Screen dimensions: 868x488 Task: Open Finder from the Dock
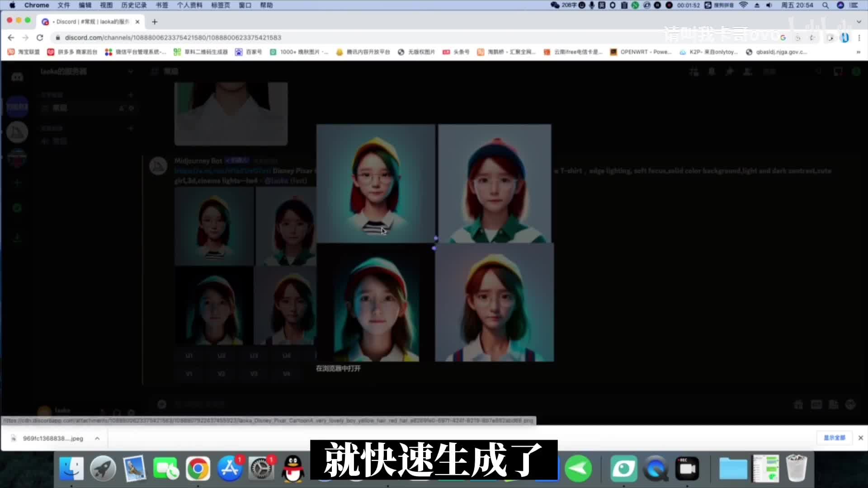[x=71, y=469]
